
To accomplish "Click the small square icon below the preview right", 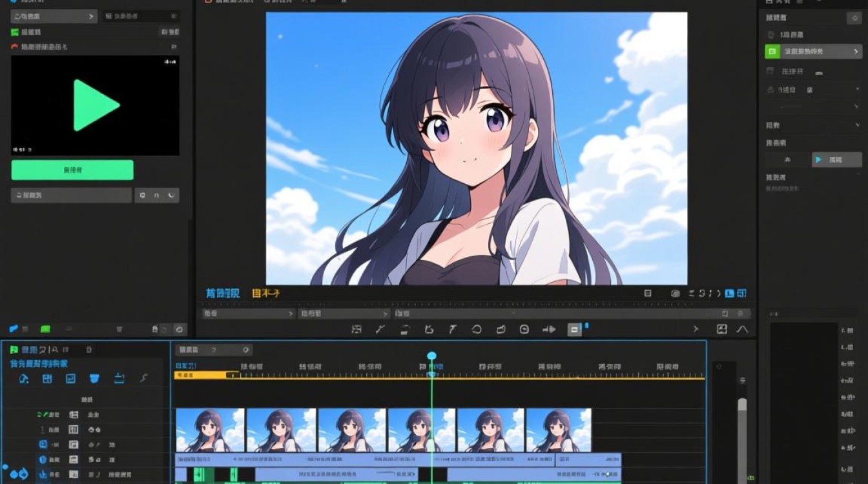I will (648, 293).
